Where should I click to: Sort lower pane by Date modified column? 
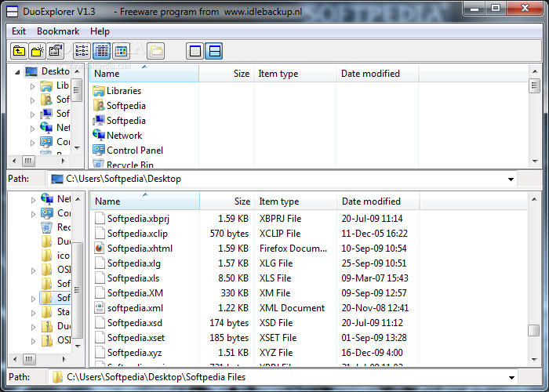coord(378,201)
